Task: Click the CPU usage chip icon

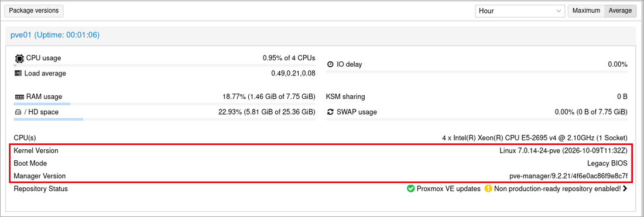Action: (x=18, y=58)
